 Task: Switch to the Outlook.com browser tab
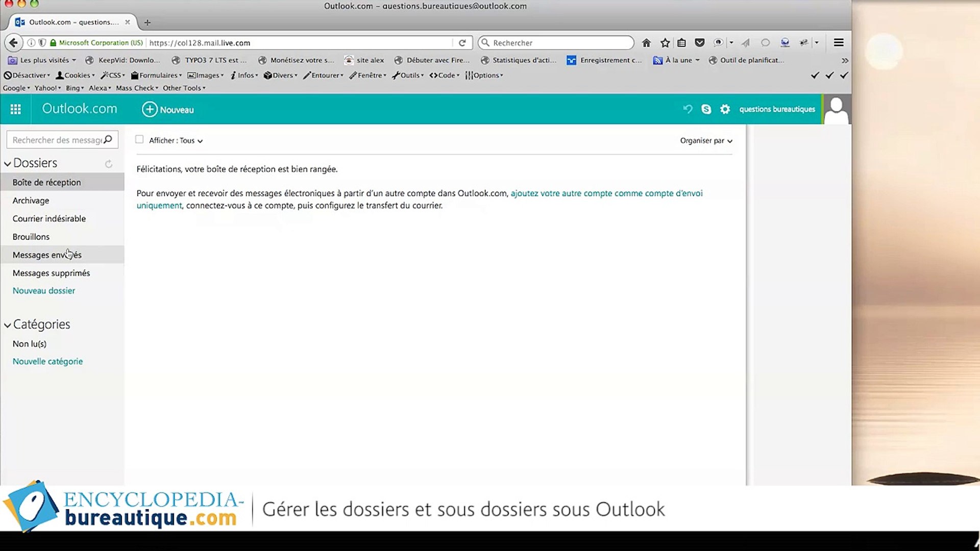[x=71, y=22]
